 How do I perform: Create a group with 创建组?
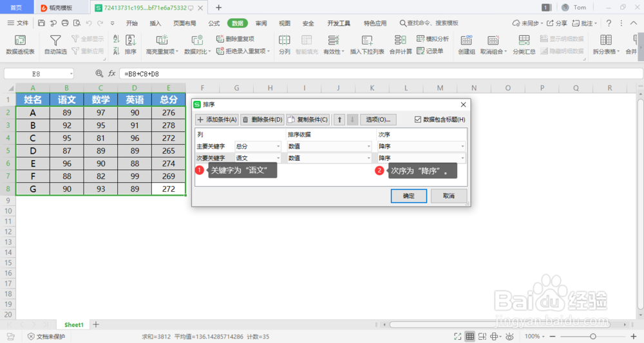pos(466,44)
